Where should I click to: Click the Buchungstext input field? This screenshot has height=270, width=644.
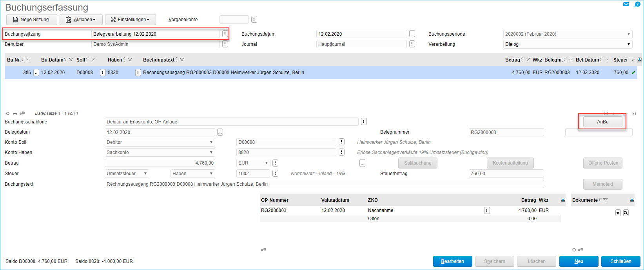(x=324, y=184)
